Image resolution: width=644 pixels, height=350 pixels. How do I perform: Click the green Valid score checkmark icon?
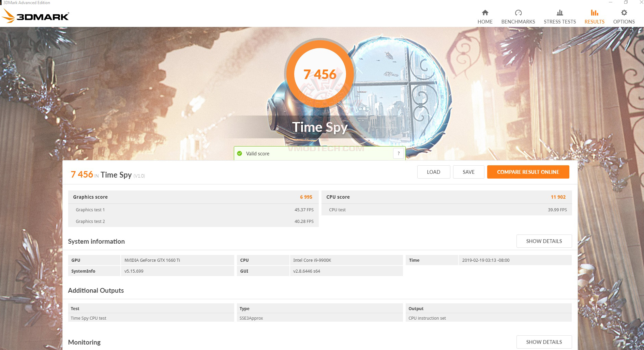coord(239,153)
